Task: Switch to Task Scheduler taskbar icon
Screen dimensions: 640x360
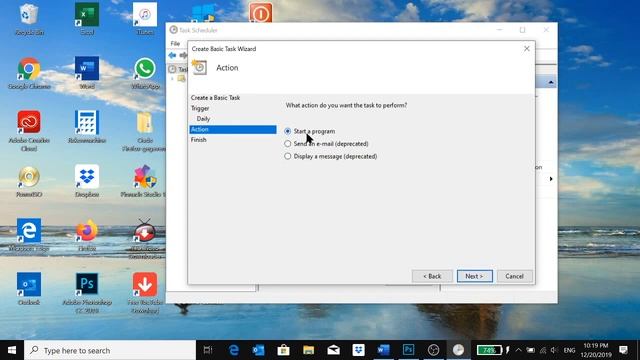Action: [458, 350]
